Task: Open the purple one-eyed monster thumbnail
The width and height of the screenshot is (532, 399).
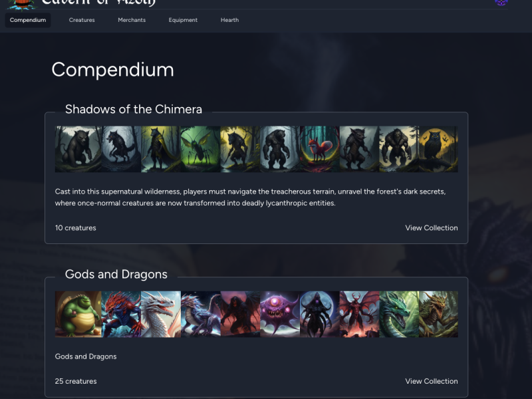Action: [x=280, y=314]
